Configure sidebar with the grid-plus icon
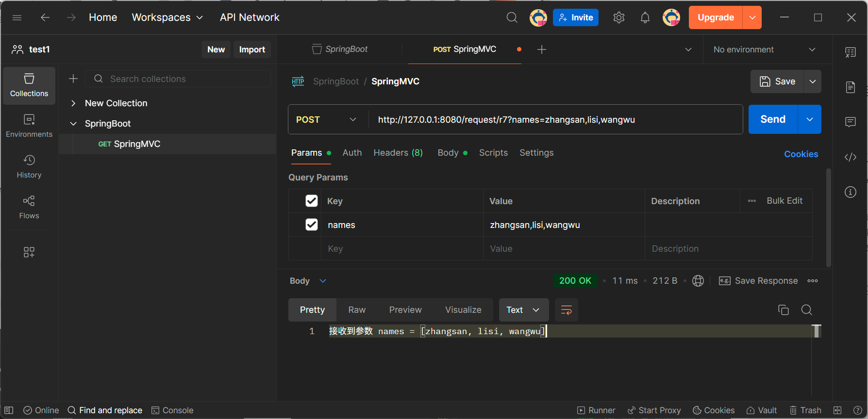 pos(29,252)
